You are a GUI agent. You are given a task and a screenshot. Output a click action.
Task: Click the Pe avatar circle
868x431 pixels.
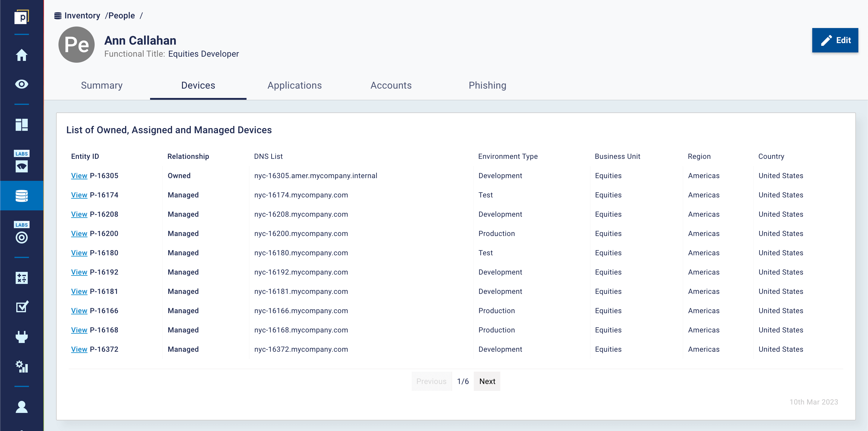point(77,45)
